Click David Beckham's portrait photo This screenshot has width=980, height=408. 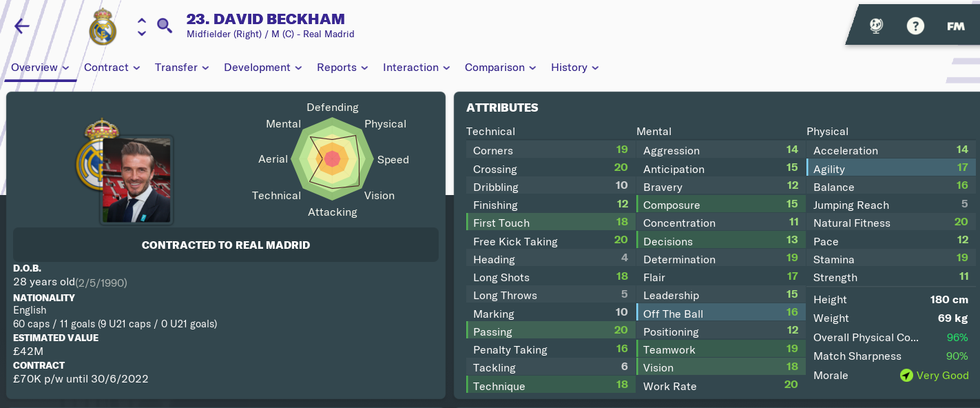click(x=137, y=179)
